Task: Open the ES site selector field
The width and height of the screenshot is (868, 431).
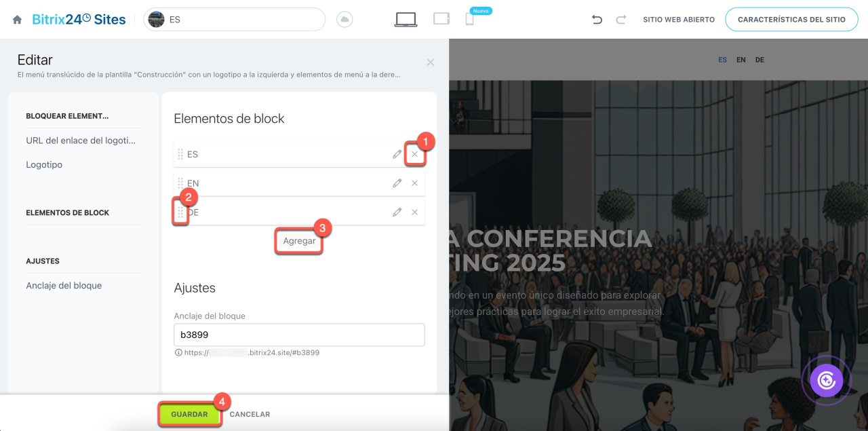Action: [x=235, y=20]
